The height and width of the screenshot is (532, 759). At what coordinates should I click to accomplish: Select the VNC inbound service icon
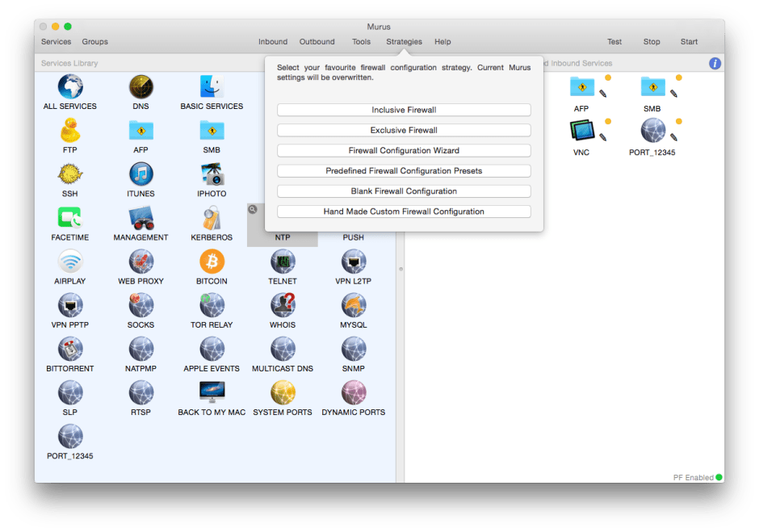581,129
